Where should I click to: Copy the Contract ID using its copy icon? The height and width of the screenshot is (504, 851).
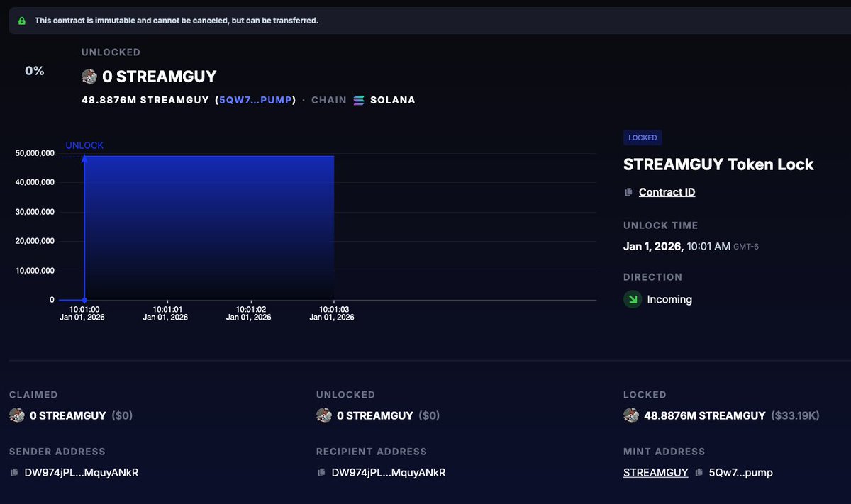pyautogui.click(x=628, y=192)
